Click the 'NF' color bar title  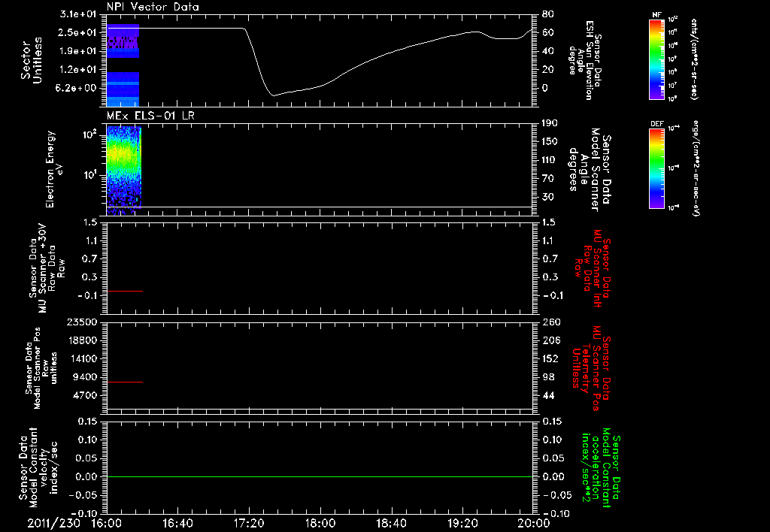tap(656, 15)
